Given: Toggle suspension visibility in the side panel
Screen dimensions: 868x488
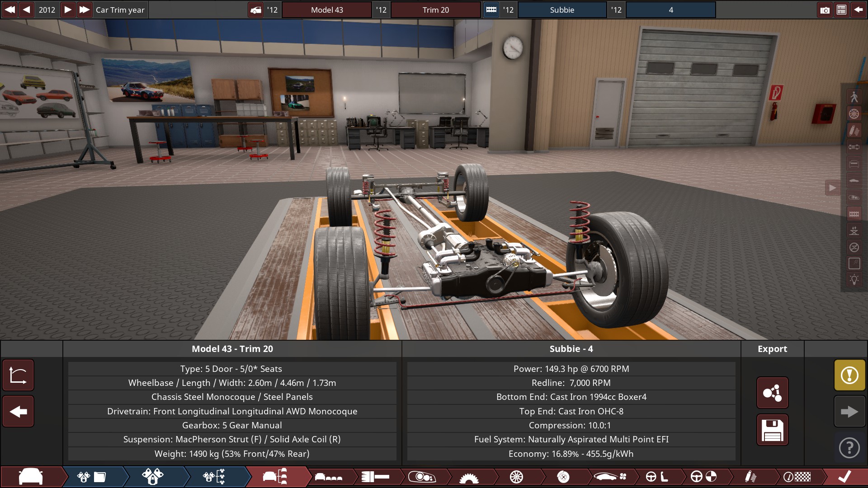Looking at the screenshot, I should click(854, 131).
